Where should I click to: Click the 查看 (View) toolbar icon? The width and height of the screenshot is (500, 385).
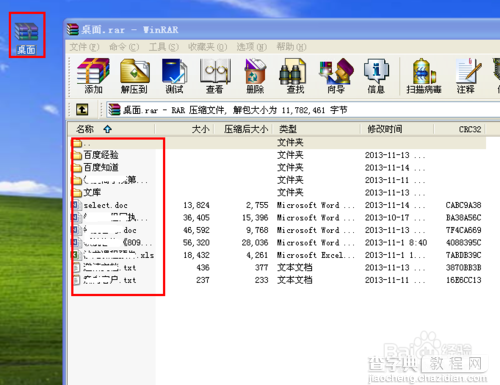click(215, 76)
